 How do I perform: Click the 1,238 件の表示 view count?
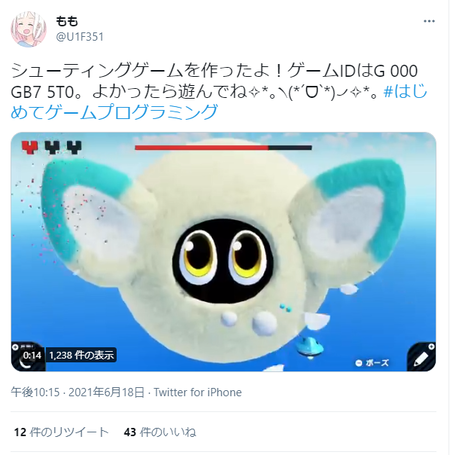pyautogui.click(x=81, y=355)
